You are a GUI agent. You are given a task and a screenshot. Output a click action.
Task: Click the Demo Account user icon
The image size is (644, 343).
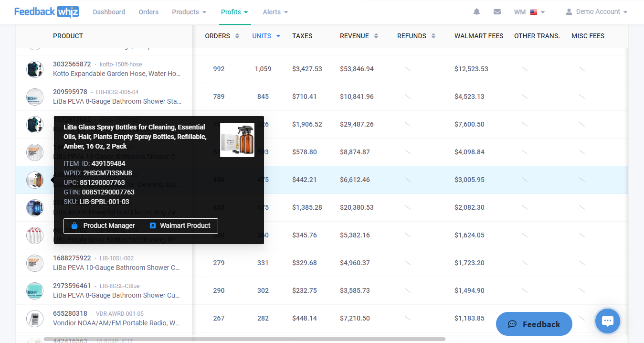[x=569, y=12]
